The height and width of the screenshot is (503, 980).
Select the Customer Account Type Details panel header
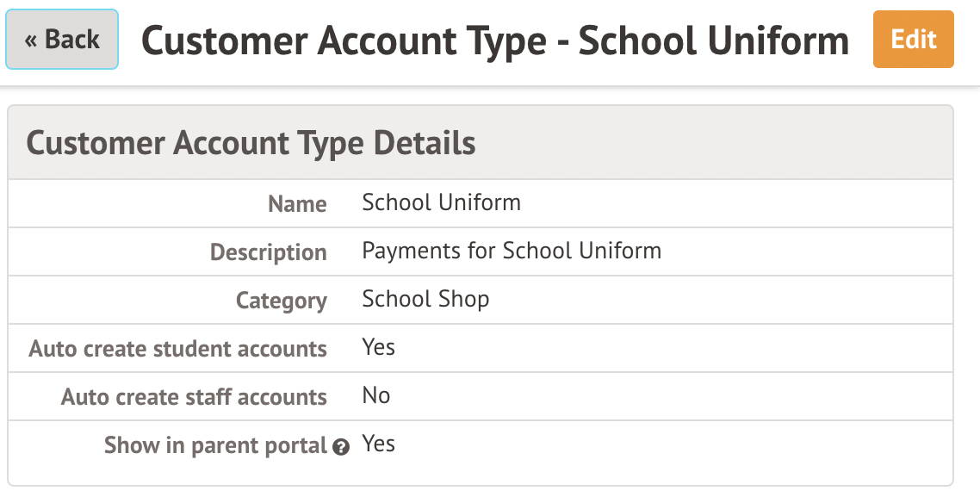click(x=251, y=143)
